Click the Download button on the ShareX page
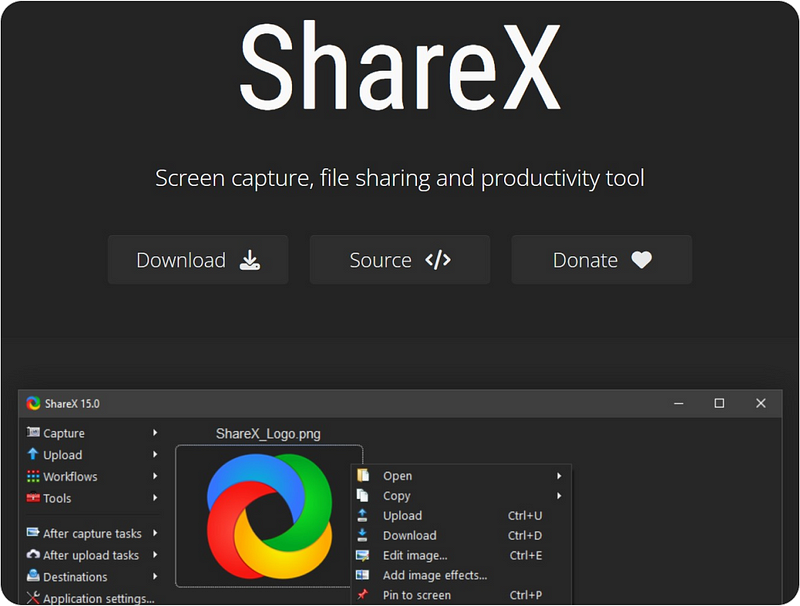Viewport: 800px width, 606px height. 198,260
